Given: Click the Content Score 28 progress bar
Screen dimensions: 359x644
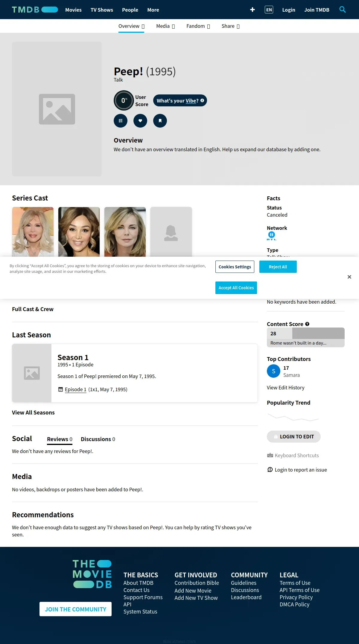Looking at the screenshot, I should click(x=306, y=333).
